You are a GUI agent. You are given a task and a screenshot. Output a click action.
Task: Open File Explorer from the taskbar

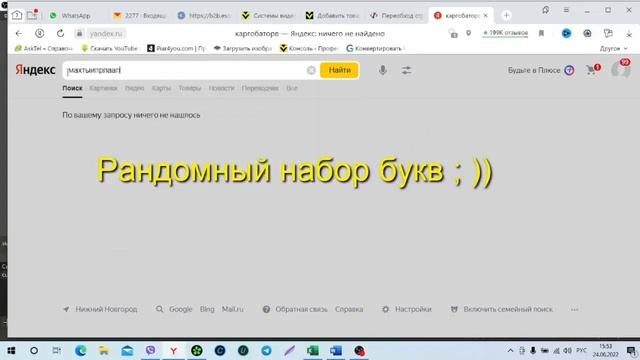104,351
